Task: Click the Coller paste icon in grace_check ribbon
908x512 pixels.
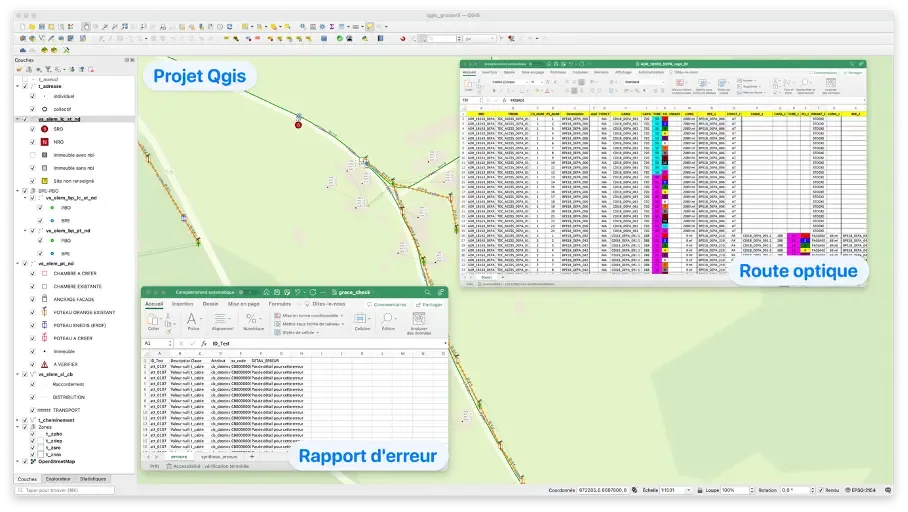Action: pos(153,321)
